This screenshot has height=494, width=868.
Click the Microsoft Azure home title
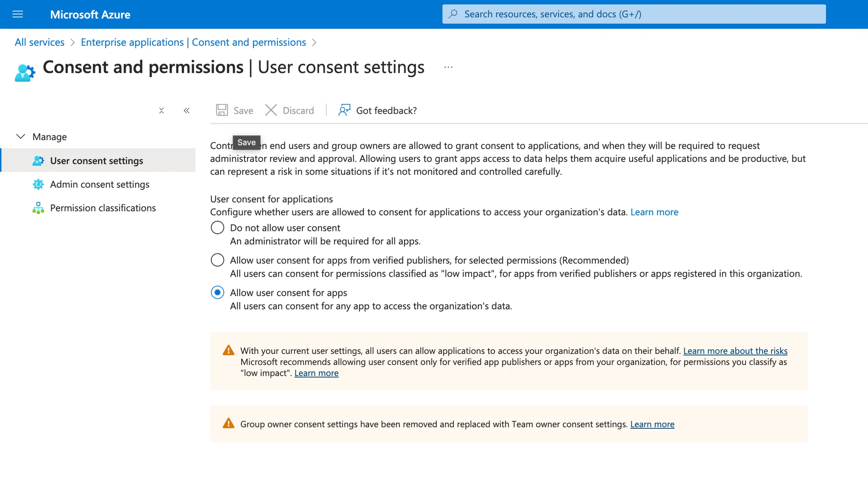90,14
